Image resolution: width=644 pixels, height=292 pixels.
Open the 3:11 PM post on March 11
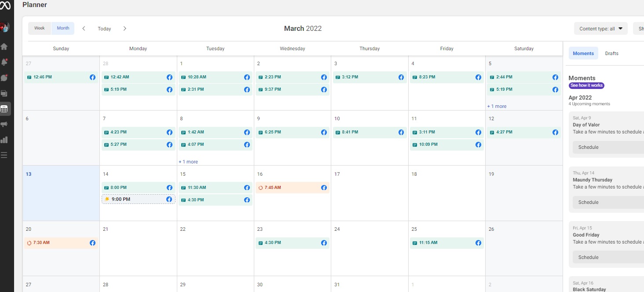(x=447, y=132)
